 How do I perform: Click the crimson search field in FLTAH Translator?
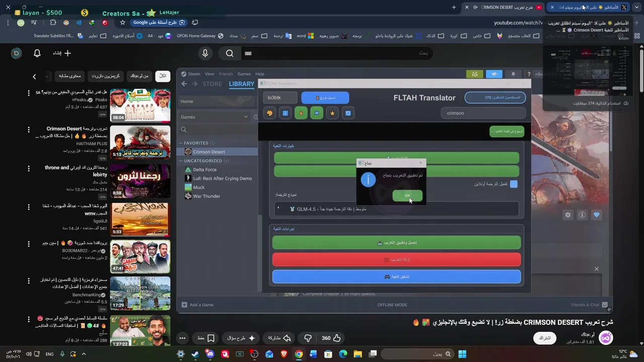coord(483,113)
